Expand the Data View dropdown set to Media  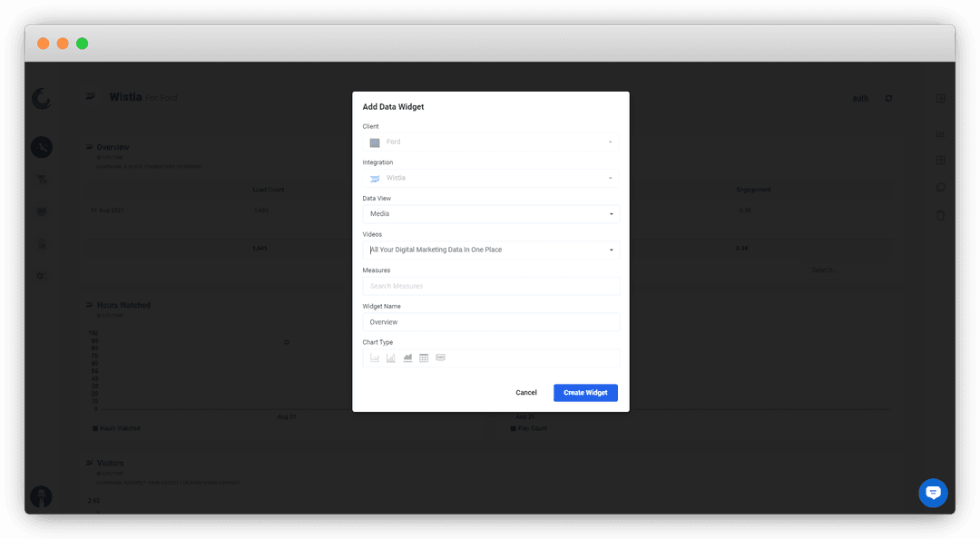pos(491,214)
